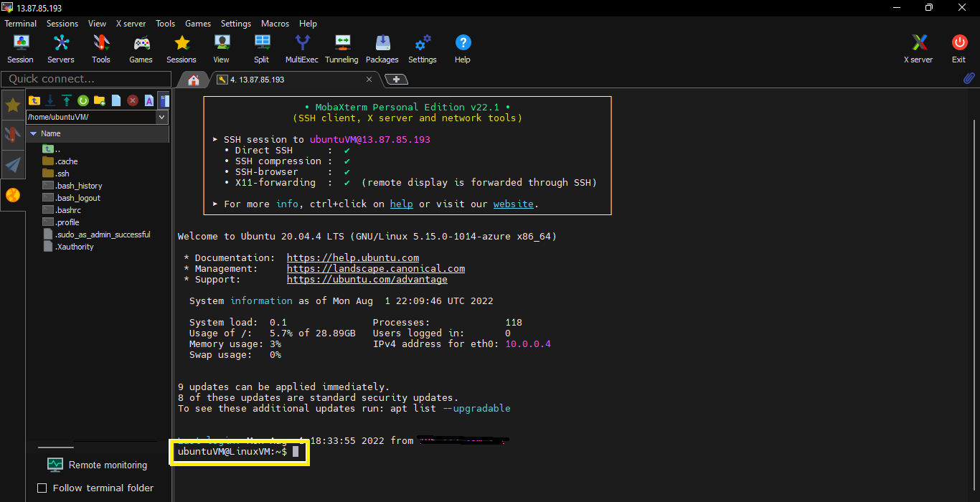Open the View menu

tap(97, 24)
